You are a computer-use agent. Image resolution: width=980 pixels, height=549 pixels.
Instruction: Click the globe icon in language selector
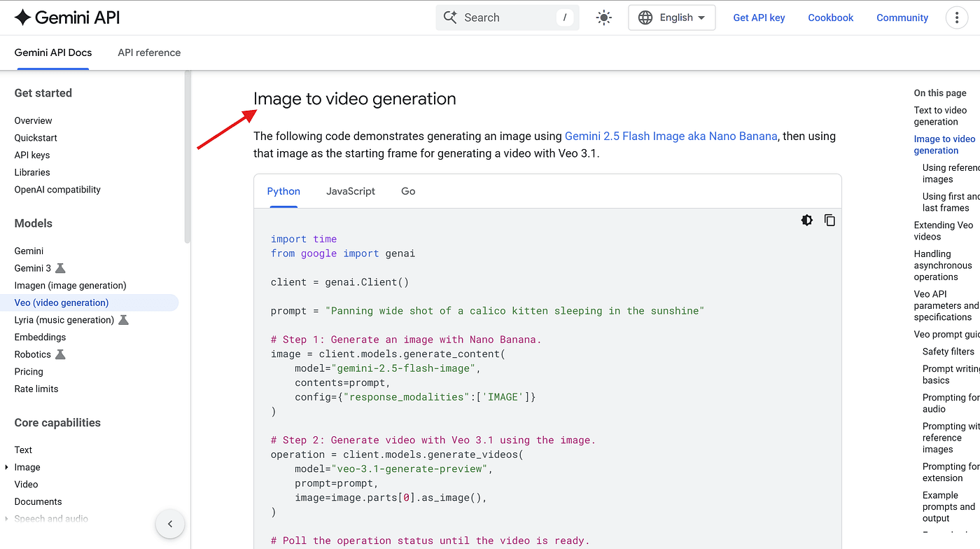(645, 18)
